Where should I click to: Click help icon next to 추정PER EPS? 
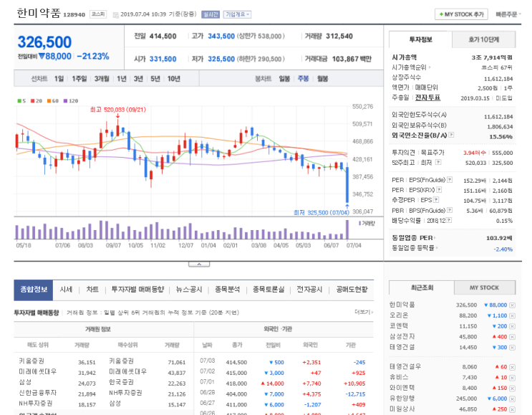point(436,200)
